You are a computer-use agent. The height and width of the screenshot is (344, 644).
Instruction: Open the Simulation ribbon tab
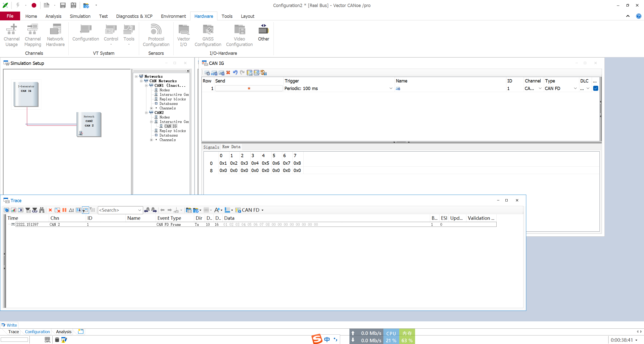coord(80,16)
